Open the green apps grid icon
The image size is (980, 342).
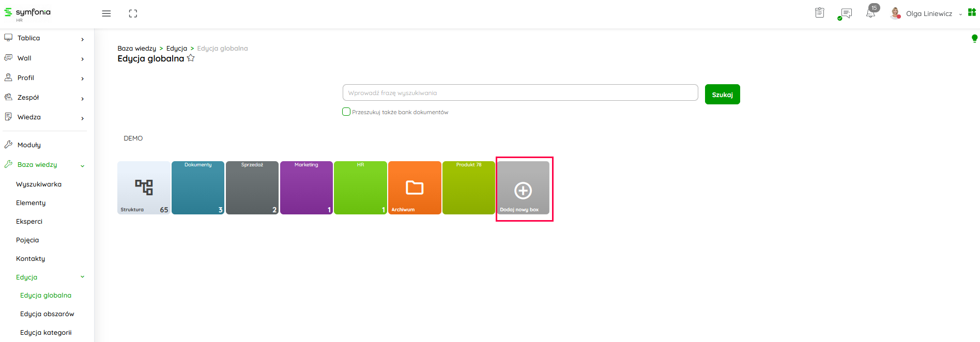pyautogui.click(x=972, y=12)
